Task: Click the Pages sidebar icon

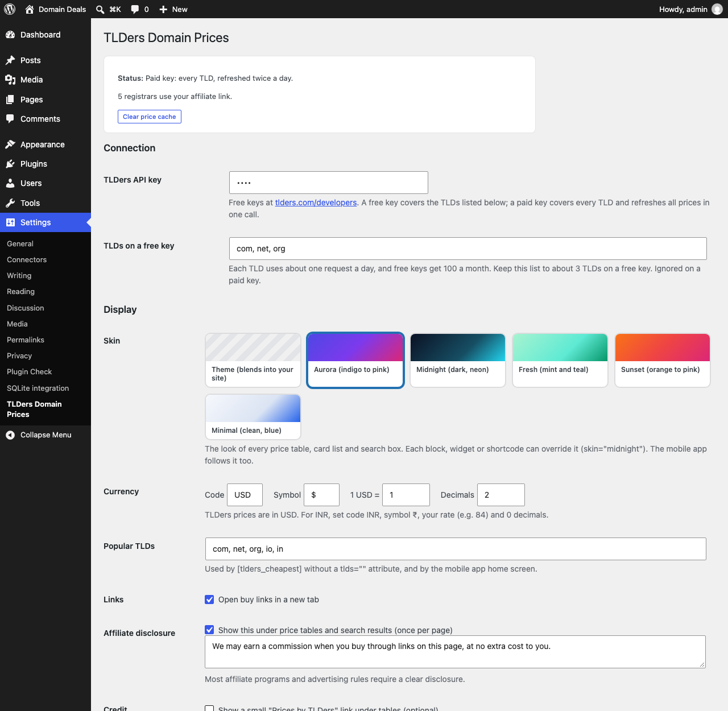Action: [10, 100]
